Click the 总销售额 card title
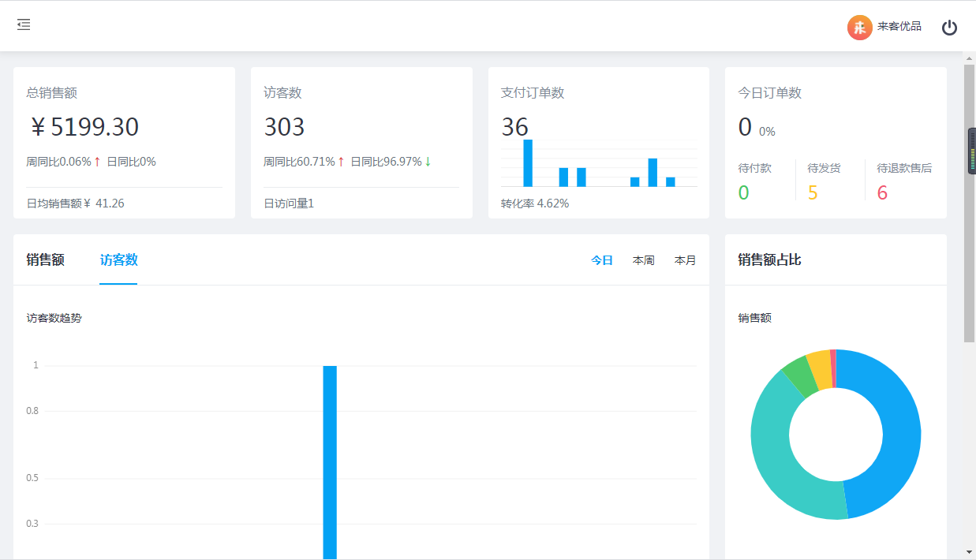Viewport: 976px width, 560px height. (x=51, y=93)
